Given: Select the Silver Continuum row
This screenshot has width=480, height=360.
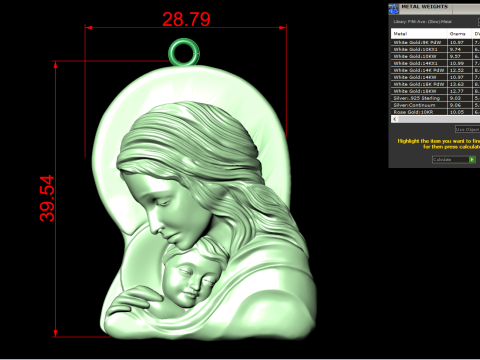Looking at the screenshot, I should (435, 105).
